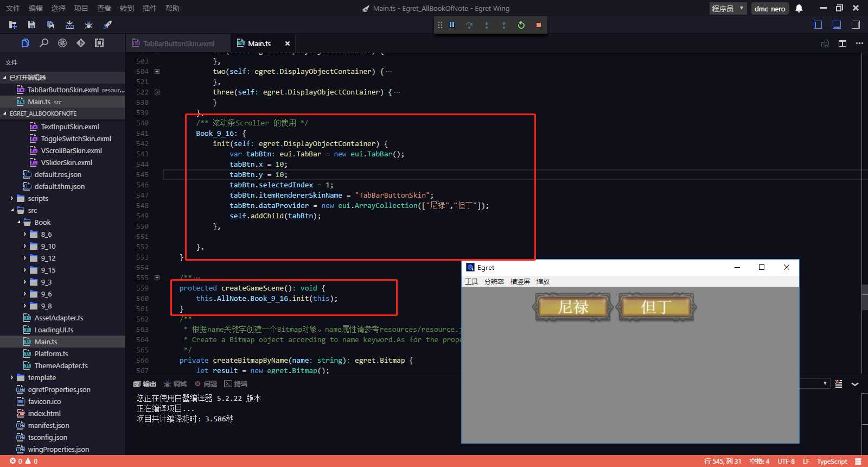Screen dimensions: 868x467
Task: Open the editor more actions menu
Action: pyautogui.click(x=859, y=43)
